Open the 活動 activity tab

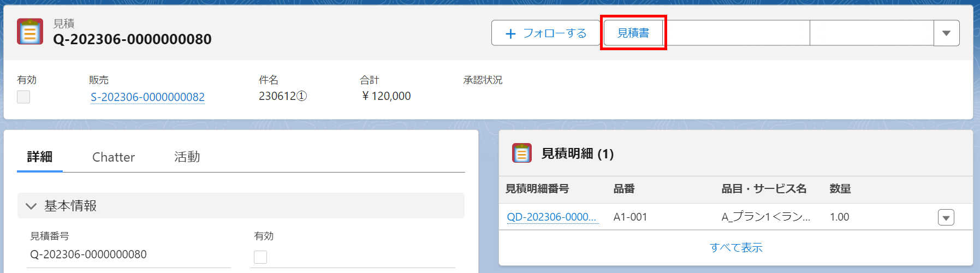coord(187,157)
